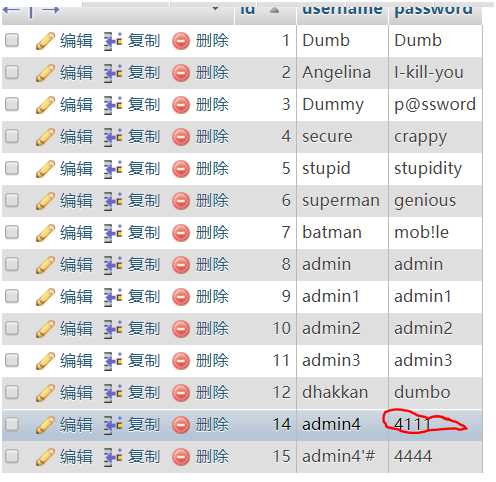Viewport: 496px width, 482px height.
Task: Click pencil edit icon for admin4 row id 14
Action: 45,425
